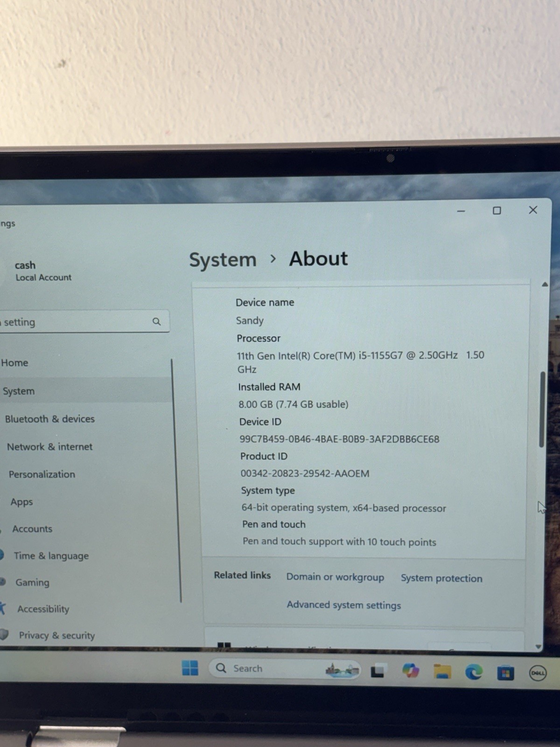The width and height of the screenshot is (560, 747).
Task: Open Domain or workgroup link
Action: (x=335, y=577)
